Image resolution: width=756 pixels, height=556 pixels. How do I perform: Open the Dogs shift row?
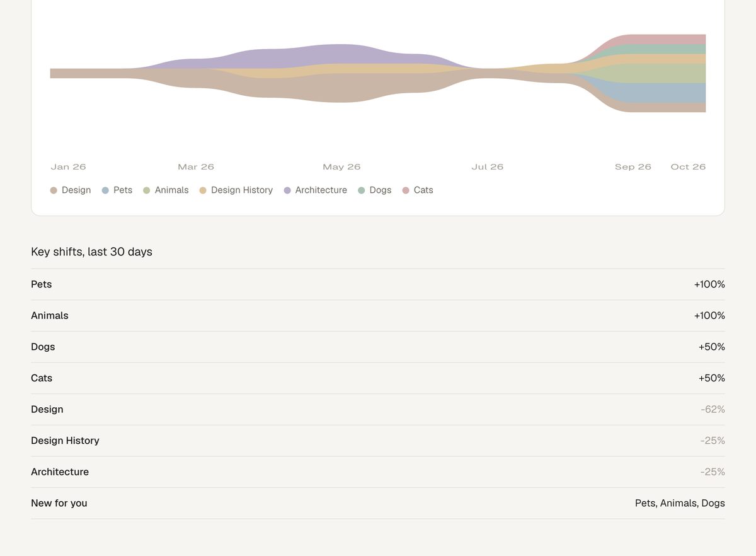pos(378,347)
